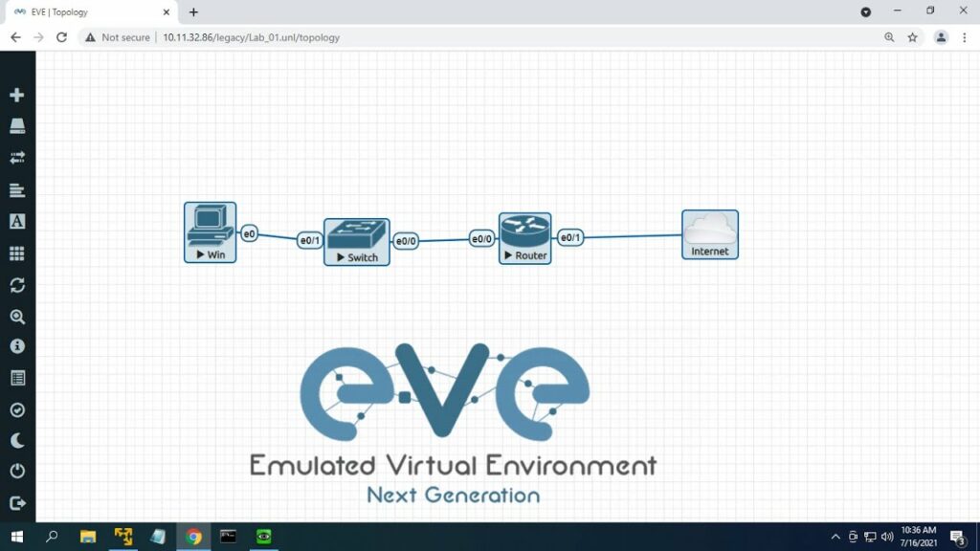This screenshot has width=980, height=551.
Task: Click the Logout icon in sidebar
Action: coord(17,503)
